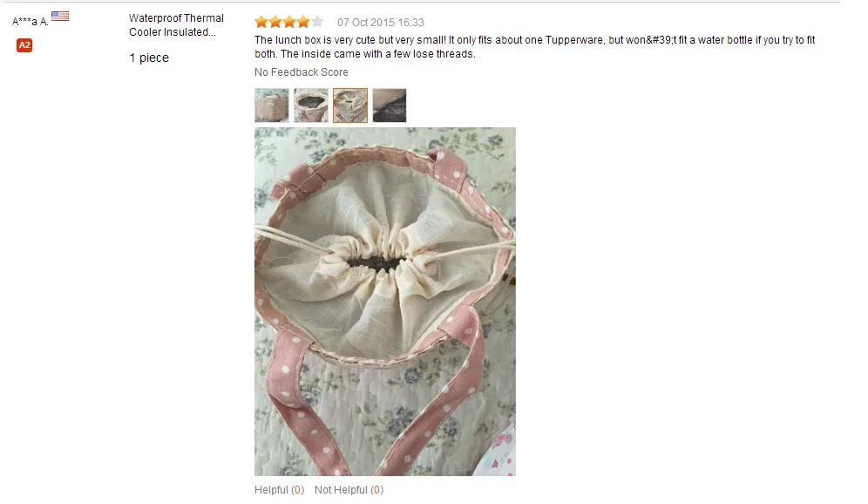Select the highlighted third drawstring thumbnail
The width and height of the screenshot is (868, 504).
pos(350,106)
